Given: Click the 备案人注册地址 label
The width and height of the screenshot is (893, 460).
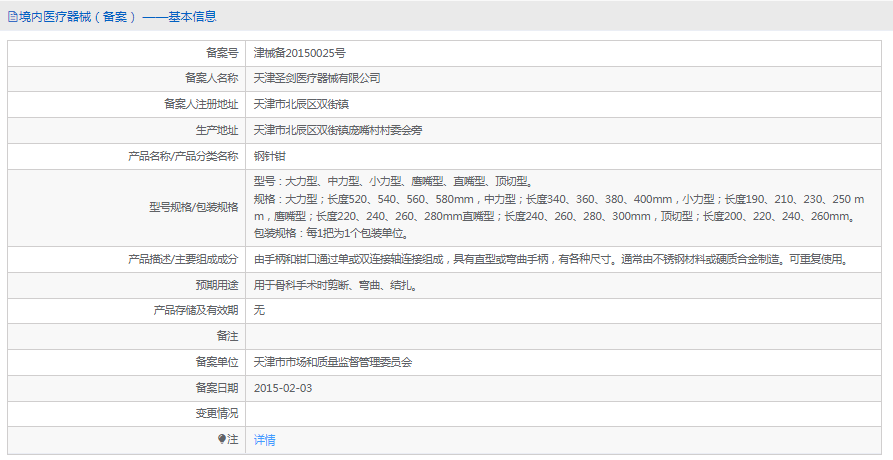Looking at the screenshot, I should (x=201, y=104).
